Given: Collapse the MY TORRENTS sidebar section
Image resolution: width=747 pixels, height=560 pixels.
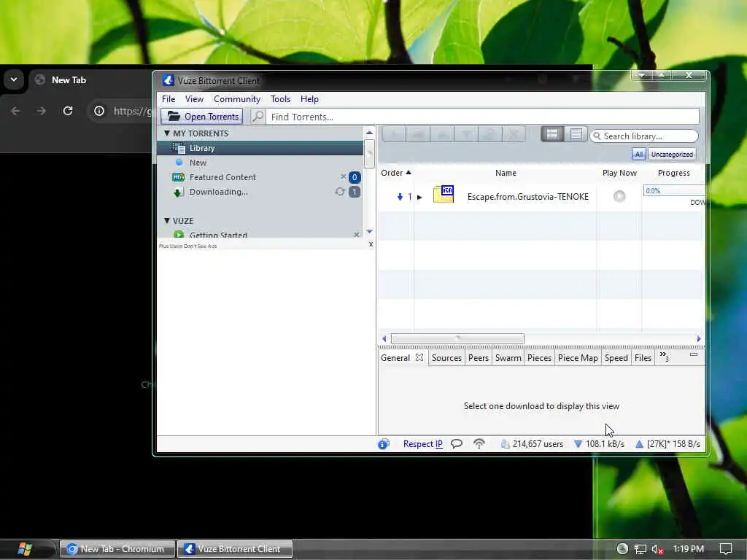Looking at the screenshot, I should pos(167,133).
